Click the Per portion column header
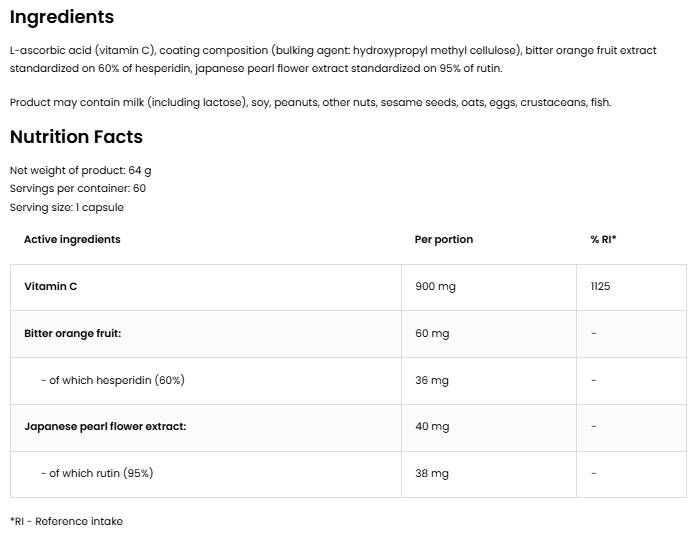693x536 pixels. pyautogui.click(x=443, y=239)
